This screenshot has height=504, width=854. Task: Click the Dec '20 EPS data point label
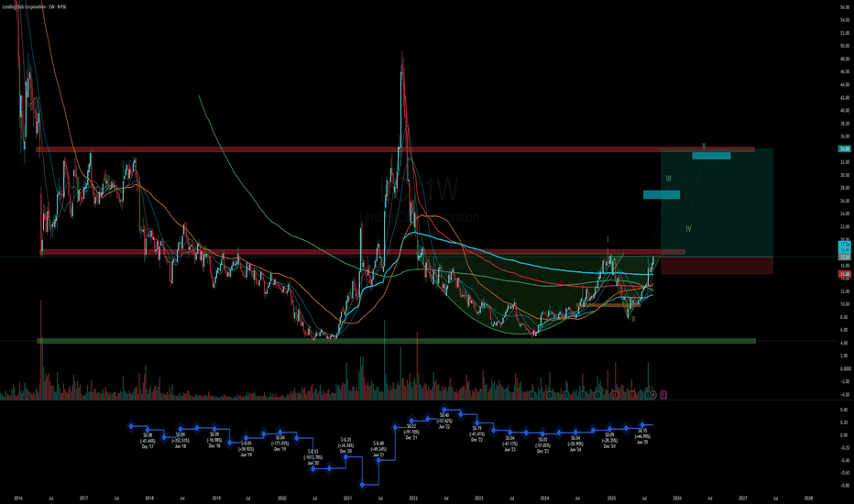(x=345, y=445)
